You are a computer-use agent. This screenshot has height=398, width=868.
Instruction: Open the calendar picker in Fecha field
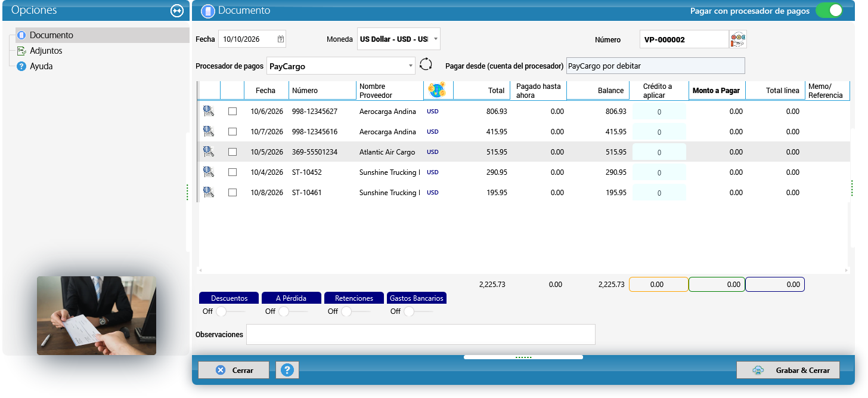(281, 39)
